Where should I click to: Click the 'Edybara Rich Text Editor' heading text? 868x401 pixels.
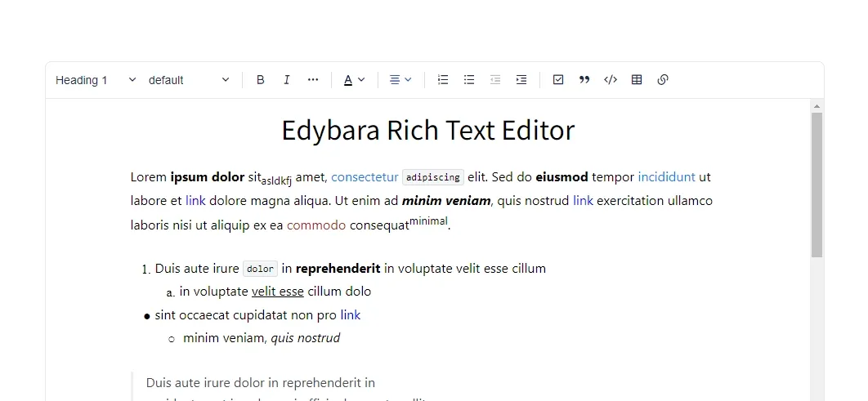coord(427,131)
